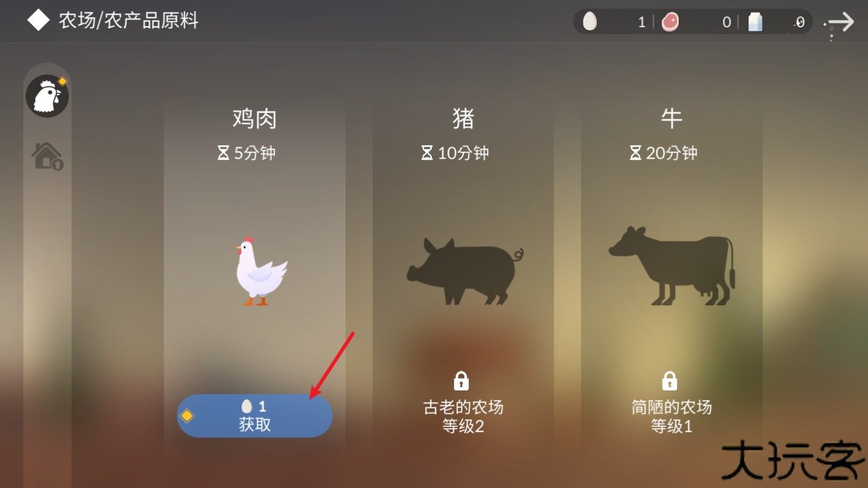Select the 猪 title label

click(x=463, y=118)
